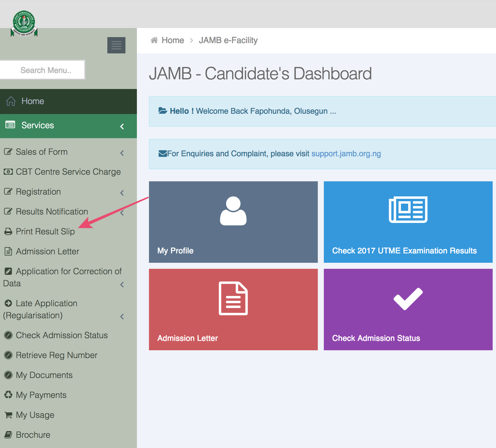The image size is (496, 448).
Task: Expand the Results Notification section
Action: 122,212
